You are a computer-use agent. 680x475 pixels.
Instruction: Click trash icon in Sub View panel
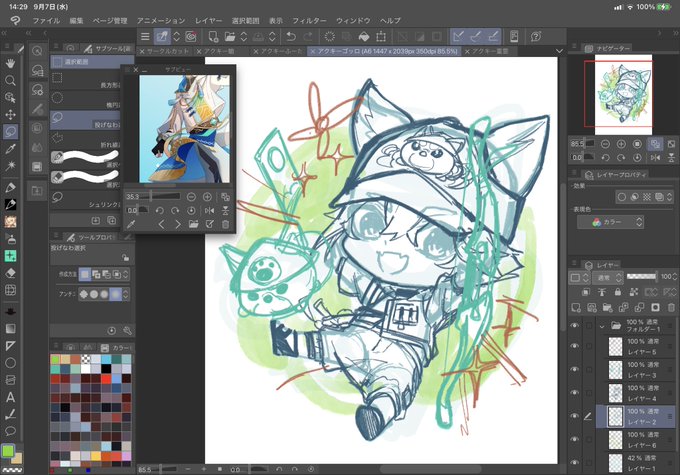coord(226,224)
